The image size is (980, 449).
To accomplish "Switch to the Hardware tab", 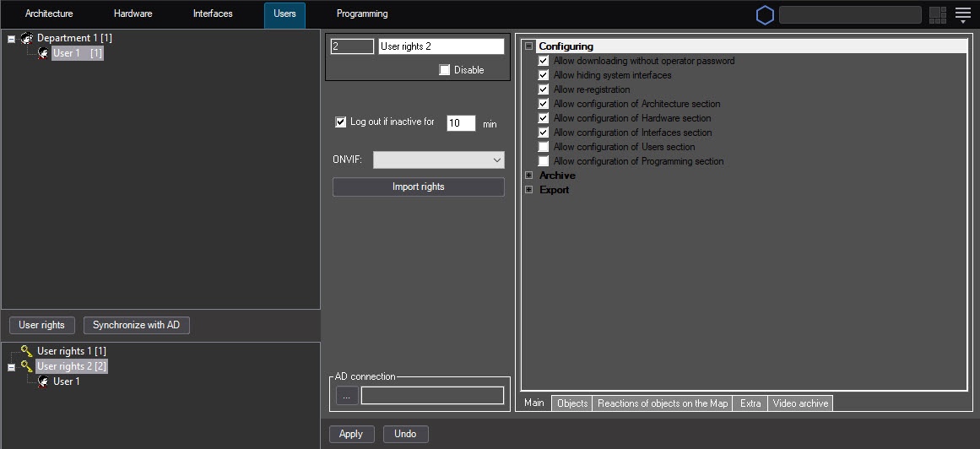I will pyautogui.click(x=133, y=14).
